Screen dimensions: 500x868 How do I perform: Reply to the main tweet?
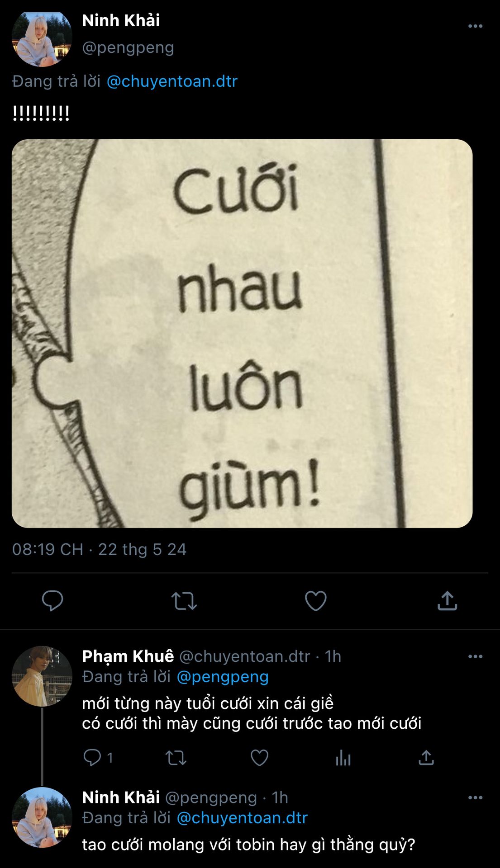point(52,601)
